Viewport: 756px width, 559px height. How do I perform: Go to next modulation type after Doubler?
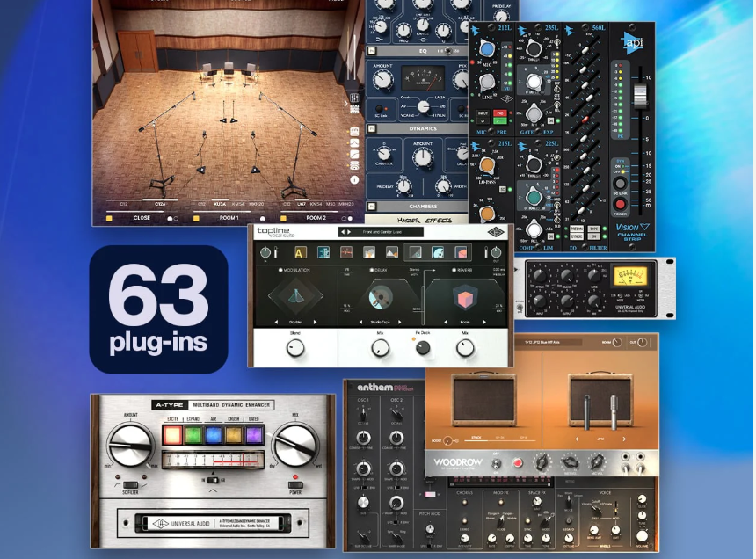point(315,322)
